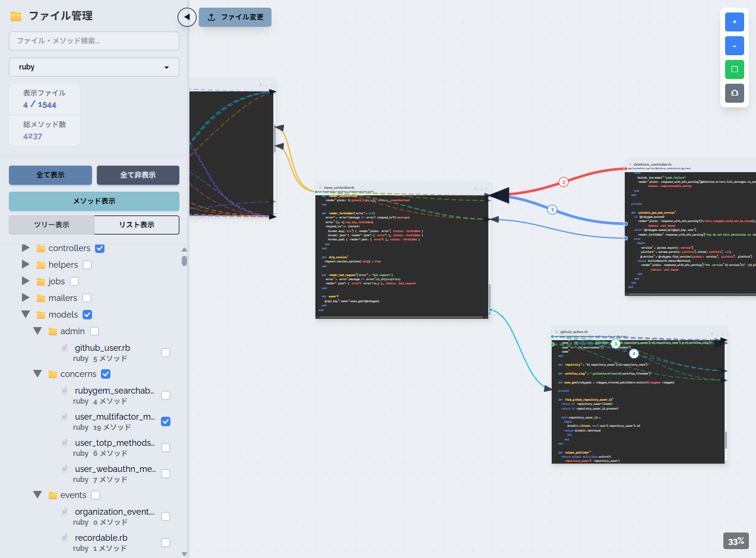Click the green fit-to-view square button
The image size is (756, 558).
735,69
